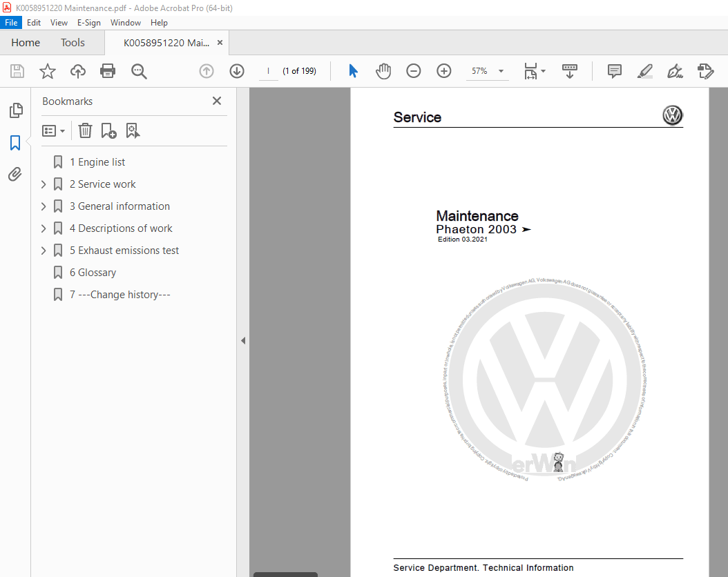
Task: Open the Comment tool
Action: click(613, 70)
